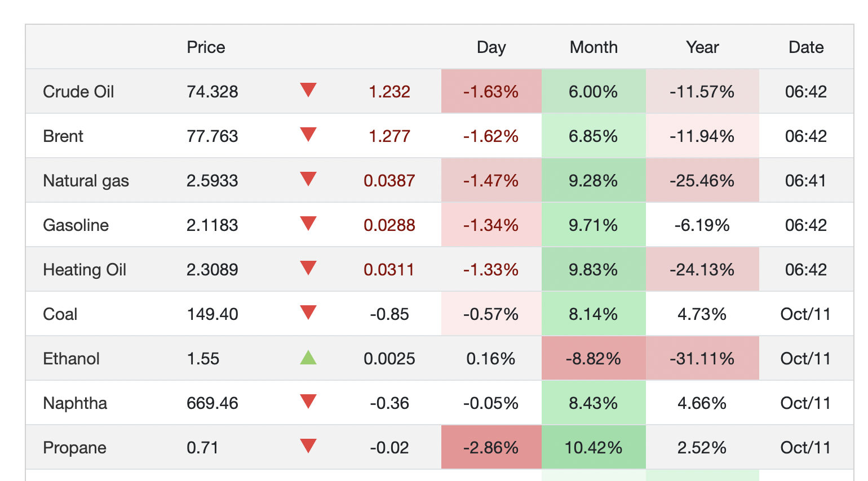Click Heating Oil year change -24.13%
Screen dimensions: 868x481
click(x=702, y=269)
